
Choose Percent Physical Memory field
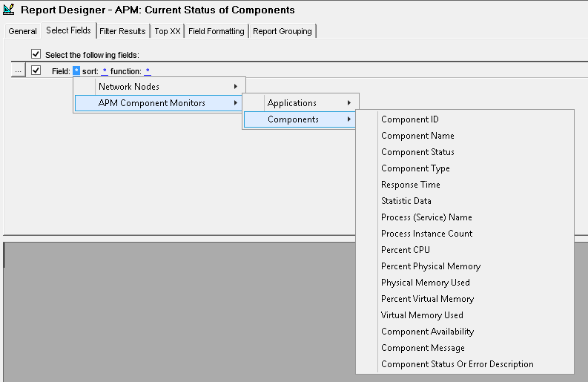coord(465,266)
